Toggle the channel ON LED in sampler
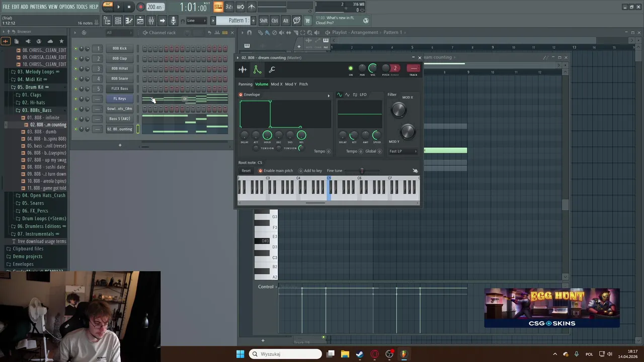644x362 pixels. (351, 68)
